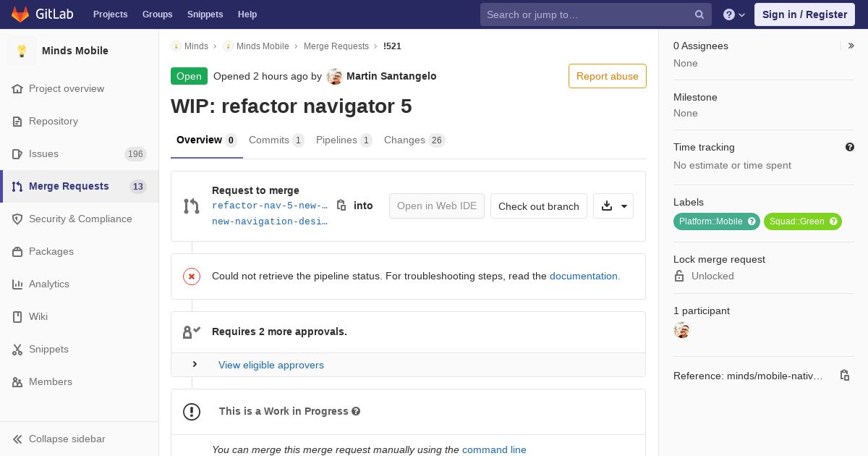The height and width of the screenshot is (456, 868).
Task: Click search magnifier icon
Action: coord(699,14)
